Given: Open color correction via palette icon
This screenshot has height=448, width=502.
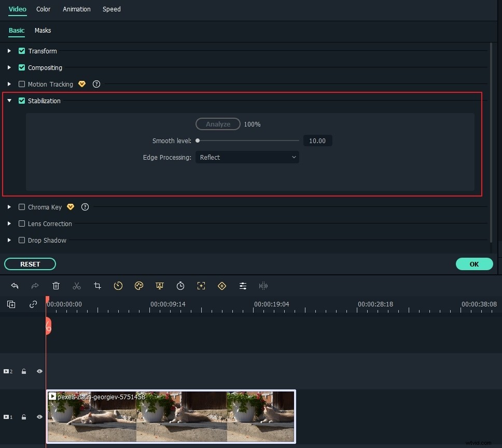Looking at the screenshot, I should tap(139, 286).
